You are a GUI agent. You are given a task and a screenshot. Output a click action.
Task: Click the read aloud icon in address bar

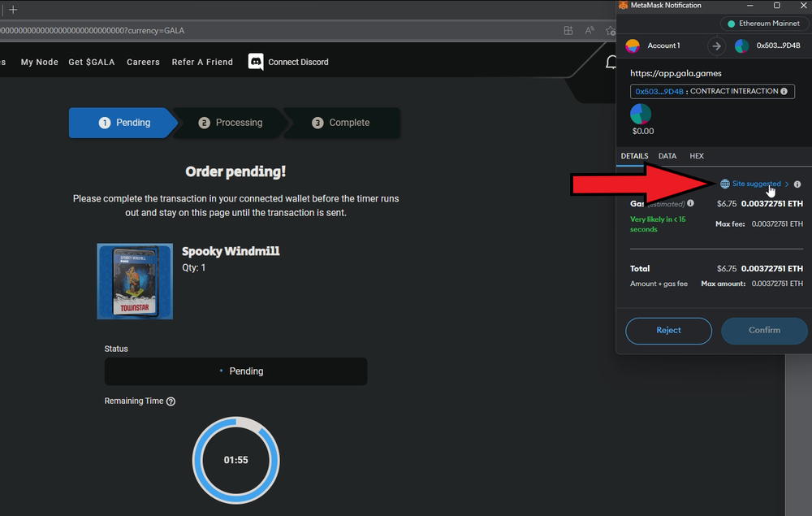click(x=590, y=31)
